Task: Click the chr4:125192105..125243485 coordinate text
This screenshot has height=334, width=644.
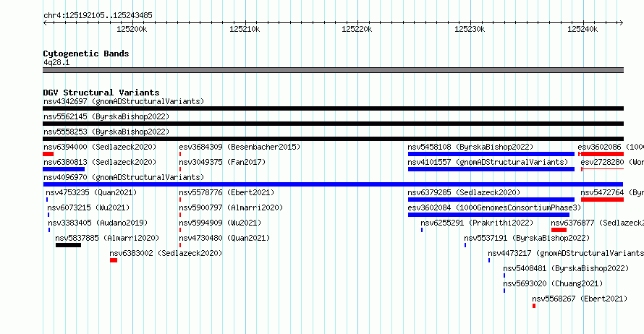Action: pos(98,15)
